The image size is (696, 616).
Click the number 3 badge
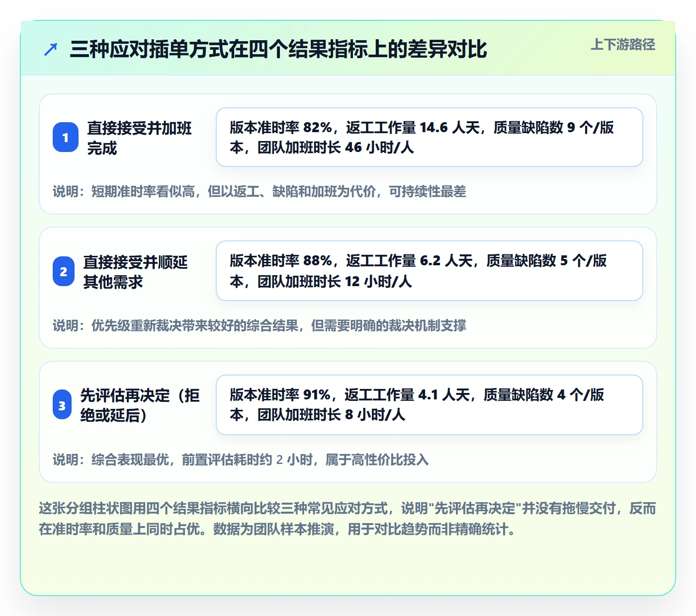pos(62,405)
